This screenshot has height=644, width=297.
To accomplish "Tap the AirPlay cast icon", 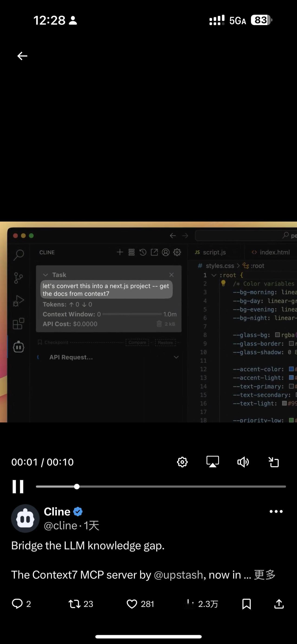I will 213,462.
